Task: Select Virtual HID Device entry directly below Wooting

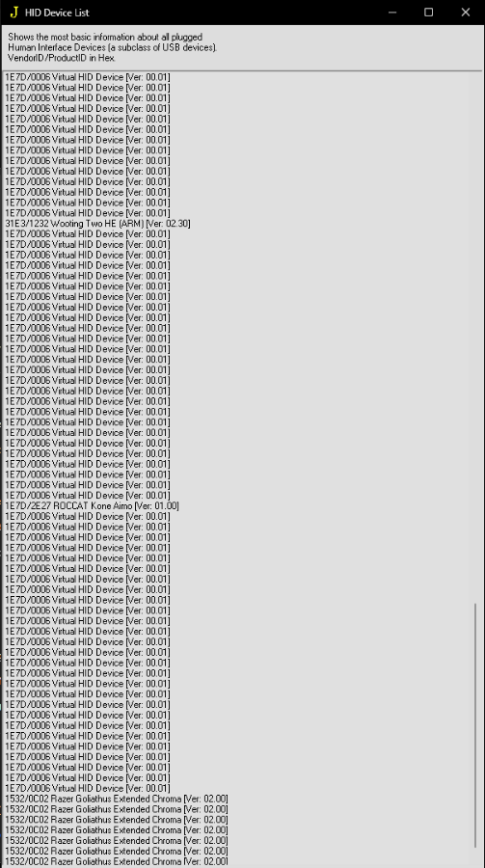Action: click(88, 234)
